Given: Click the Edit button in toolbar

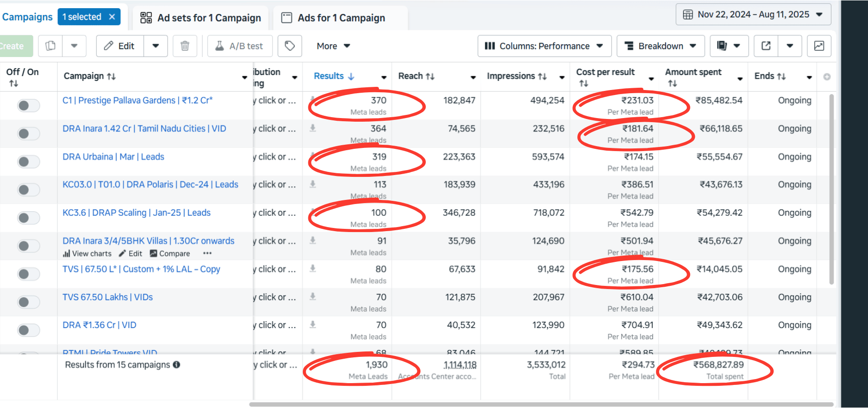Looking at the screenshot, I should point(120,46).
